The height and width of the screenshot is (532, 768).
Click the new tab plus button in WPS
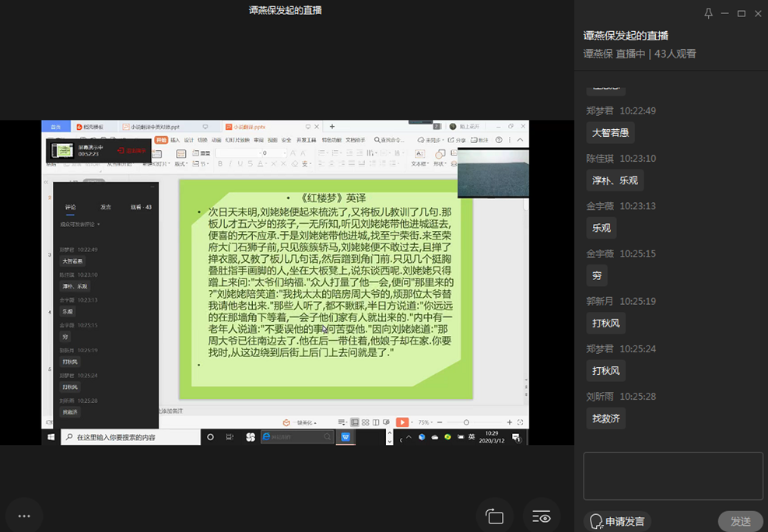(332, 127)
